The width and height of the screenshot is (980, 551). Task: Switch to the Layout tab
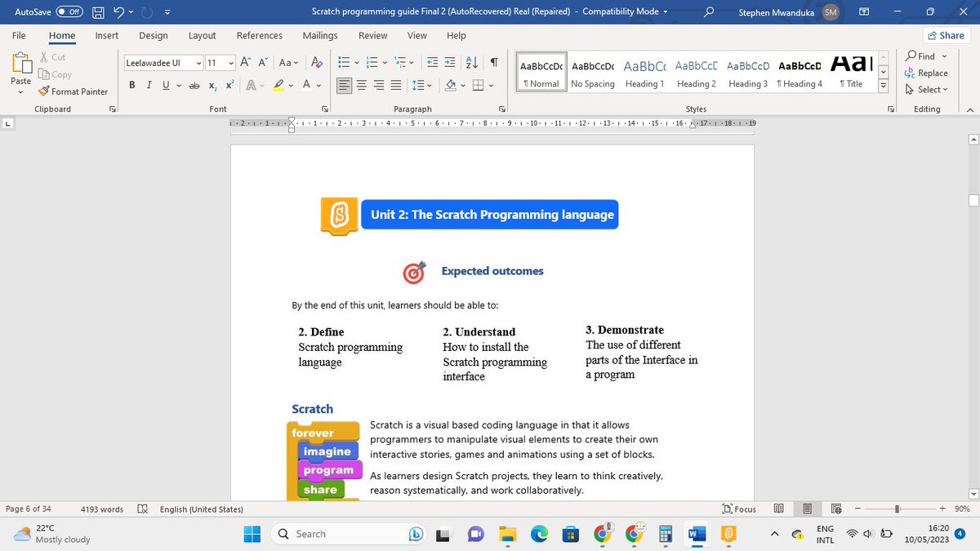coord(202,35)
